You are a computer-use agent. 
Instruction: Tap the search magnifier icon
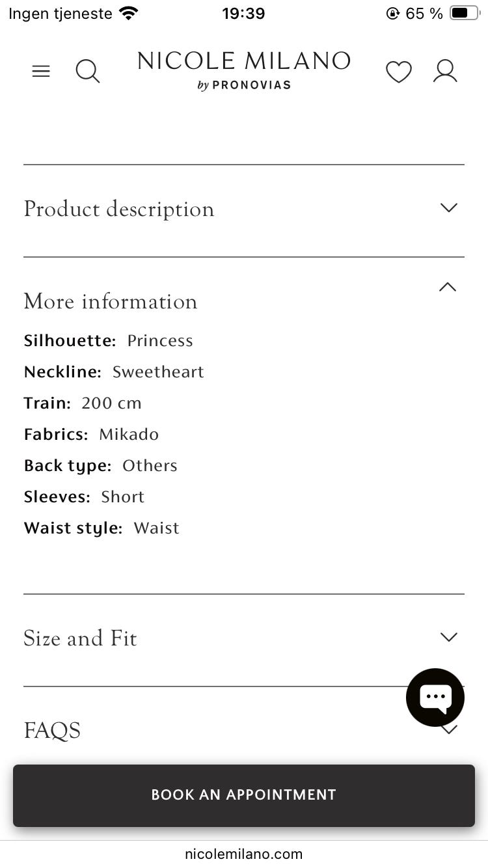87,72
